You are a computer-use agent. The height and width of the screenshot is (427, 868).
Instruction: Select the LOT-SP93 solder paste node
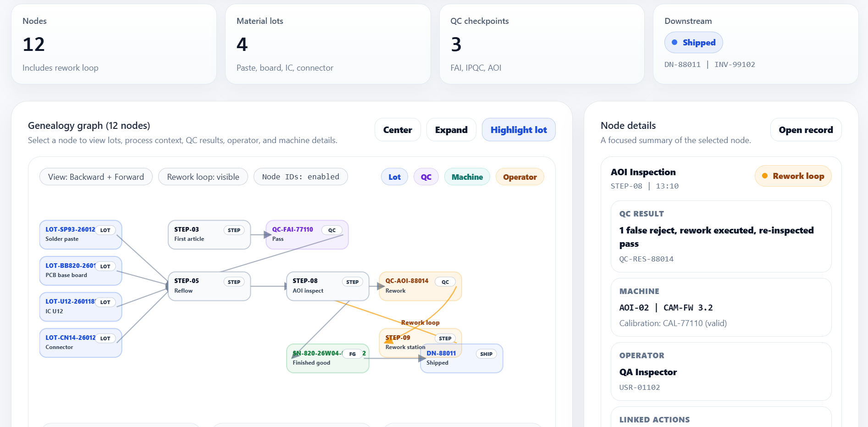[x=80, y=234]
